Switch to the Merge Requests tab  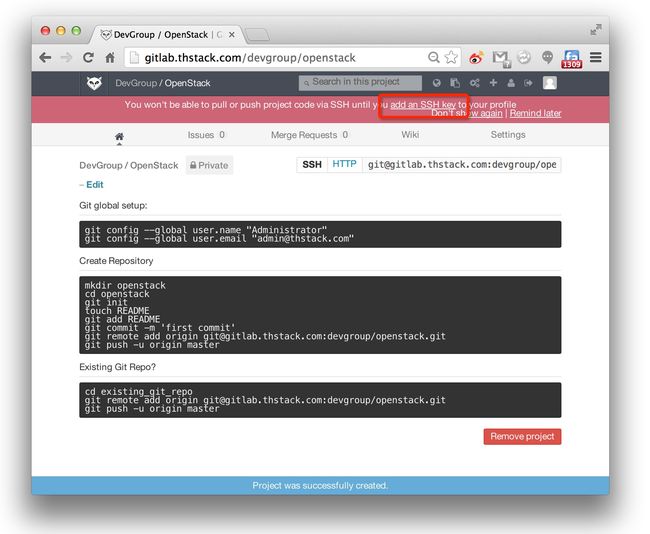[309, 135]
